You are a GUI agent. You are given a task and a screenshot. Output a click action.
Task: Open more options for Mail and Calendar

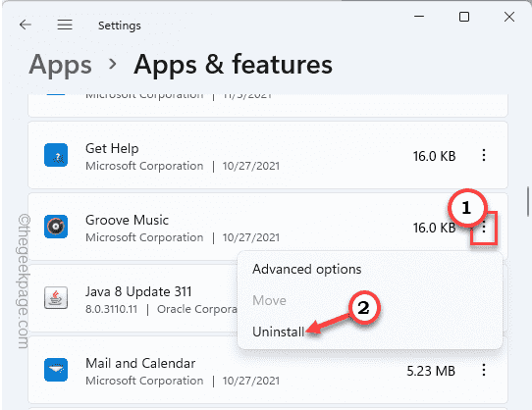484,370
